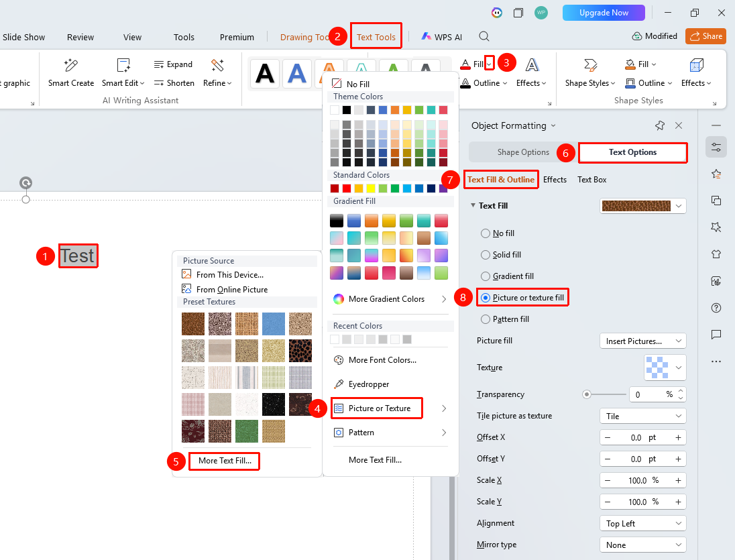Viewport: 735px width, 560px height.
Task: Open the Effects sub-tab
Action: (555, 180)
